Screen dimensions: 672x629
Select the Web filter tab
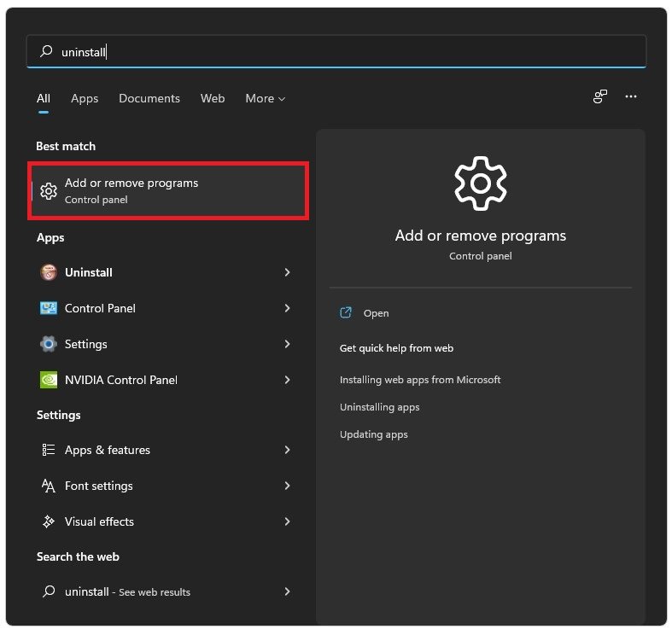point(213,98)
